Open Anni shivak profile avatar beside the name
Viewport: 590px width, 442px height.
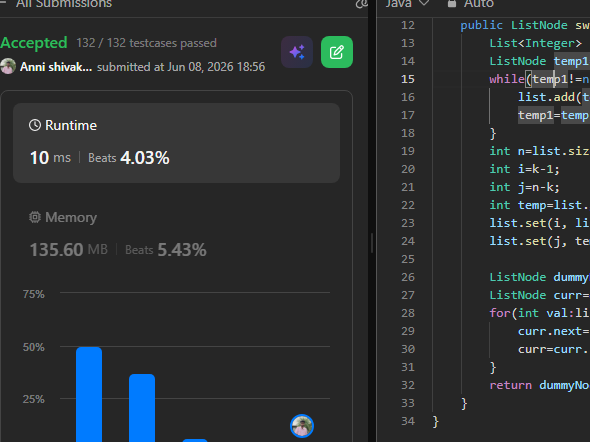pyautogui.click(x=8, y=67)
